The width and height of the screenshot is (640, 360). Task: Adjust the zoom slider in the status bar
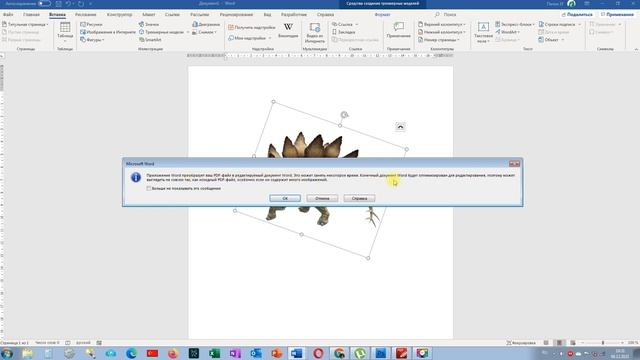602,343
